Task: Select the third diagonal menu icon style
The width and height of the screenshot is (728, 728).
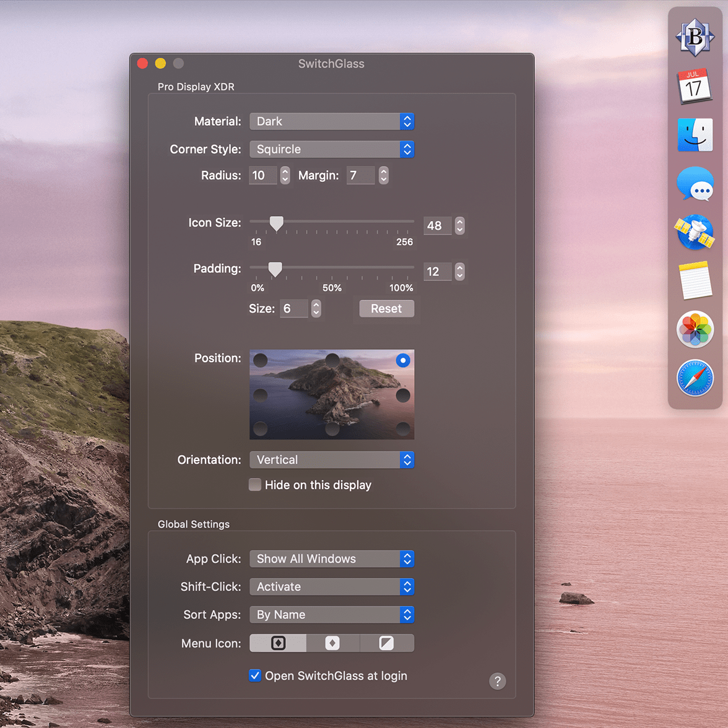Action: point(386,643)
